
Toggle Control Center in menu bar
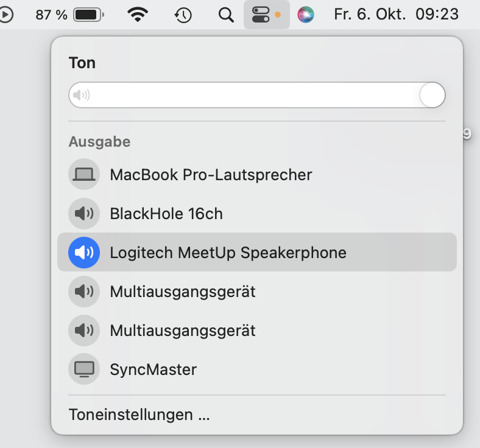267,15
